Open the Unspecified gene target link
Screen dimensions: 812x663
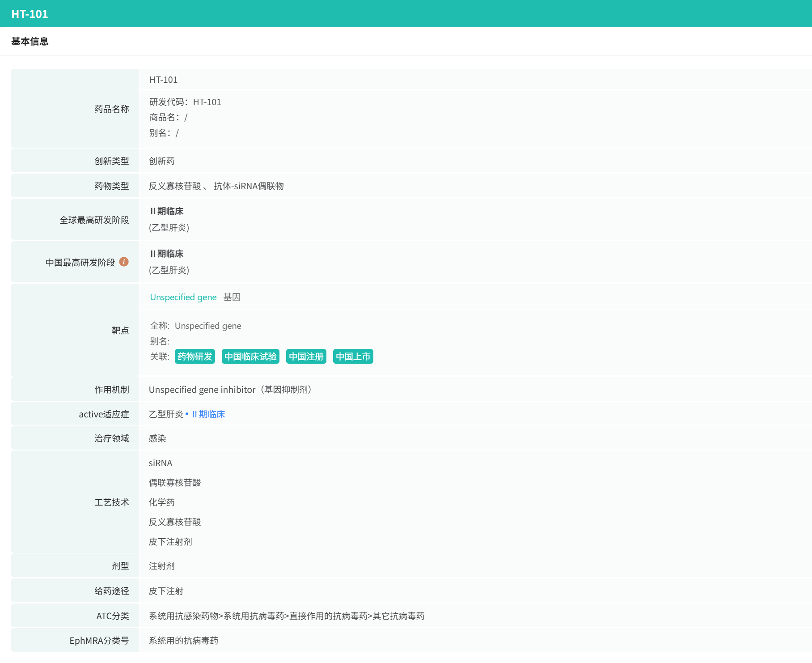(183, 297)
